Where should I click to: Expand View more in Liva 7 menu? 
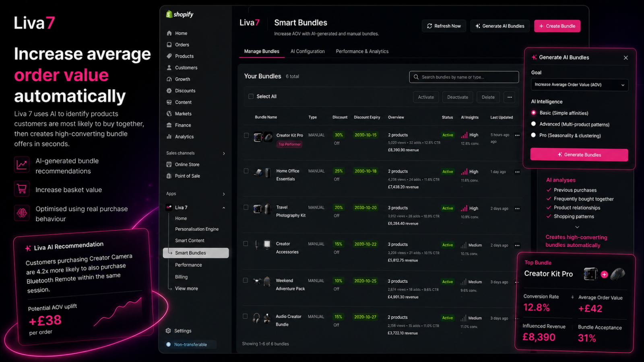pos(186,288)
